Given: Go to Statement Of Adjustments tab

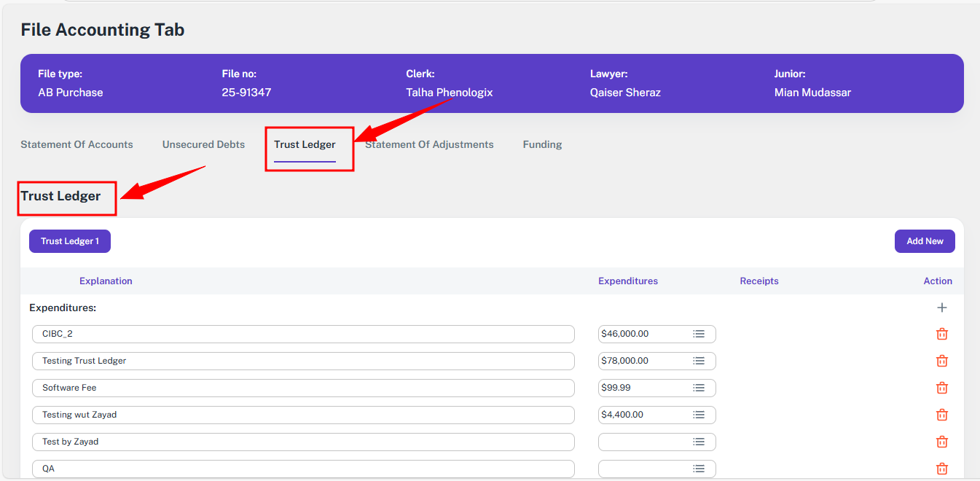Looking at the screenshot, I should (429, 144).
